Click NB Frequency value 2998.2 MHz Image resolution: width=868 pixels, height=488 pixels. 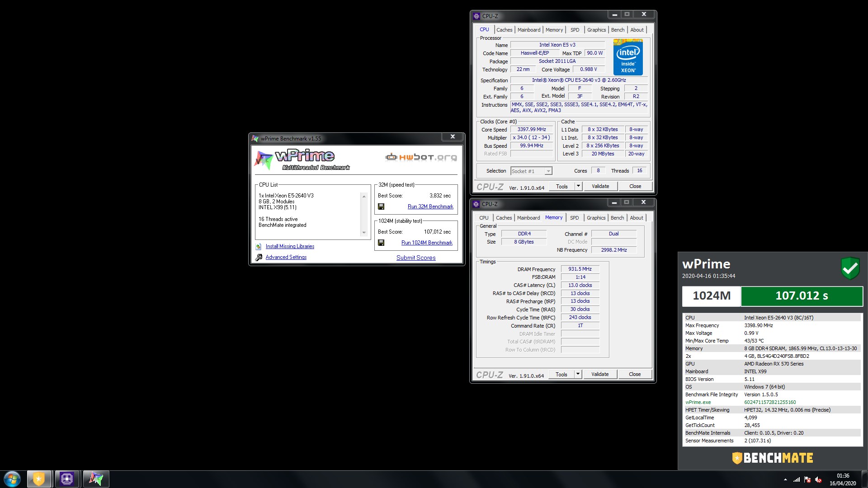(x=614, y=250)
